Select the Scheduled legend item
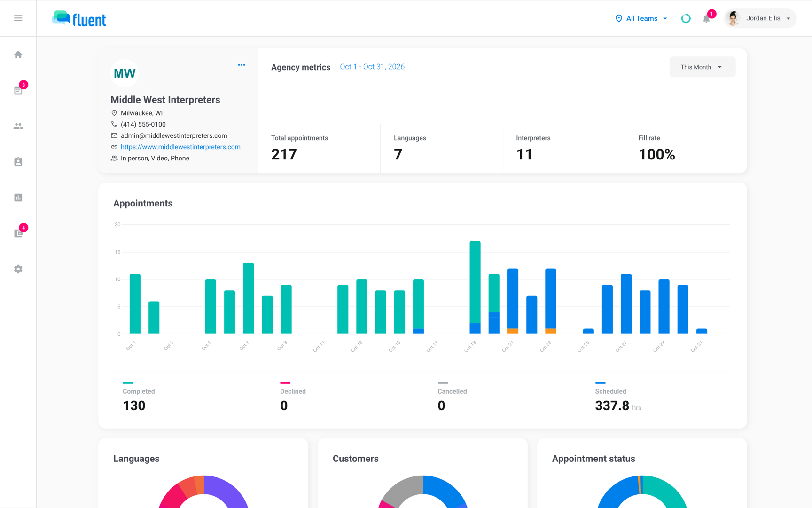The width and height of the screenshot is (812, 508). [618, 398]
